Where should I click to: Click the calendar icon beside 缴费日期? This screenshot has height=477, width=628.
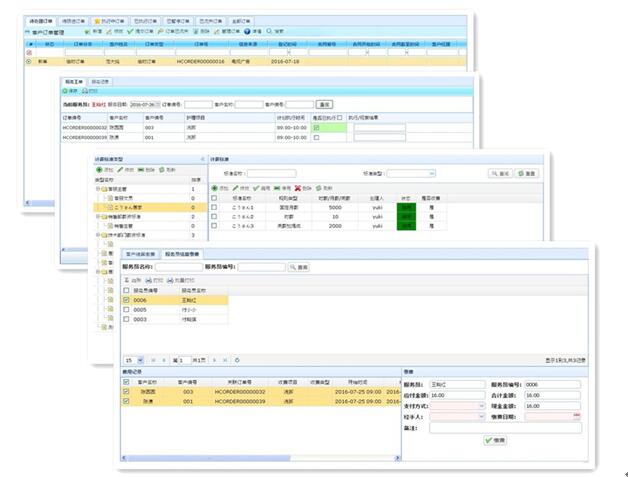point(576,416)
